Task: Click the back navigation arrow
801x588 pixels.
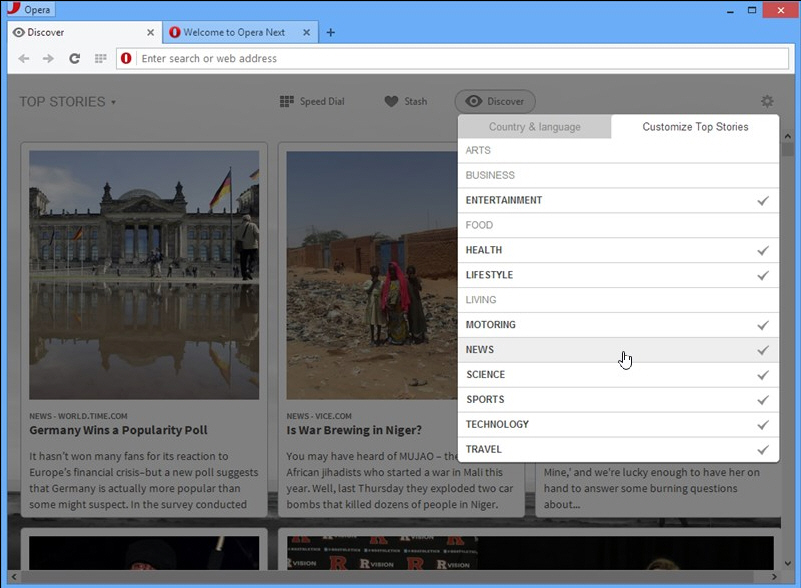Action: click(x=24, y=58)
